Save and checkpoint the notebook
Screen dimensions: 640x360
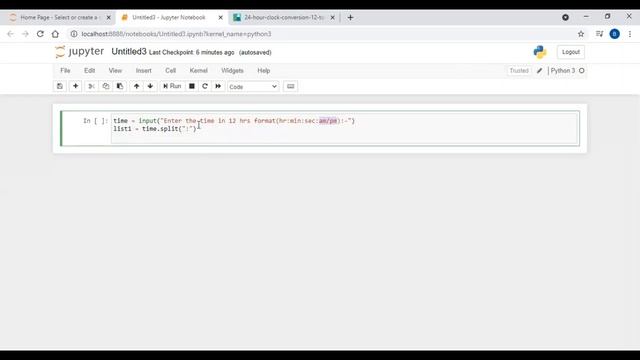(x=60, y=86)
